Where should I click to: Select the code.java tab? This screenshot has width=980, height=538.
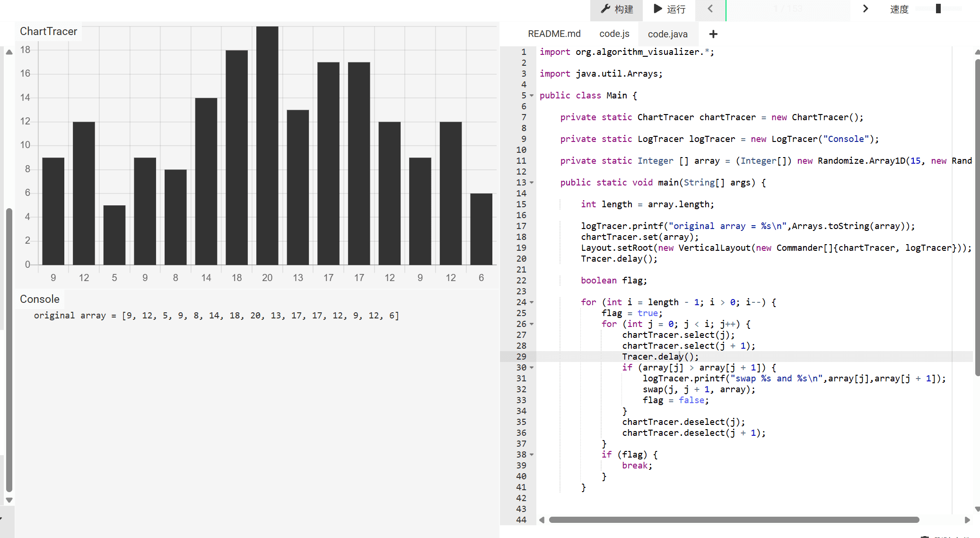[667, 34]
